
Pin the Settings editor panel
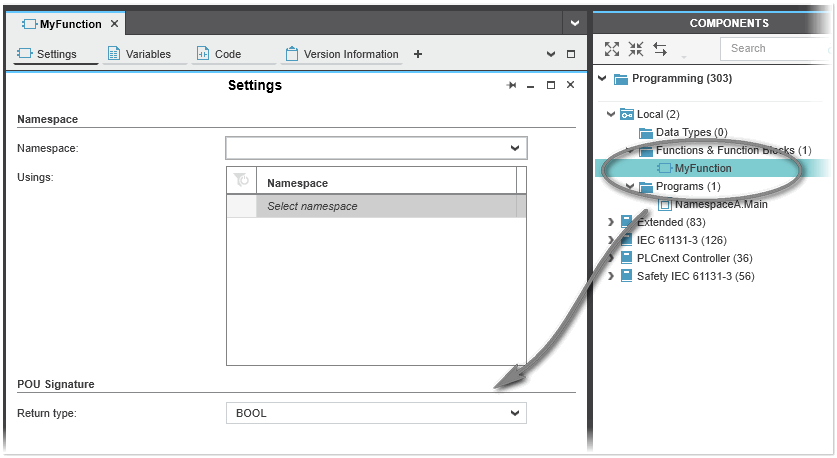coord(512,86)
